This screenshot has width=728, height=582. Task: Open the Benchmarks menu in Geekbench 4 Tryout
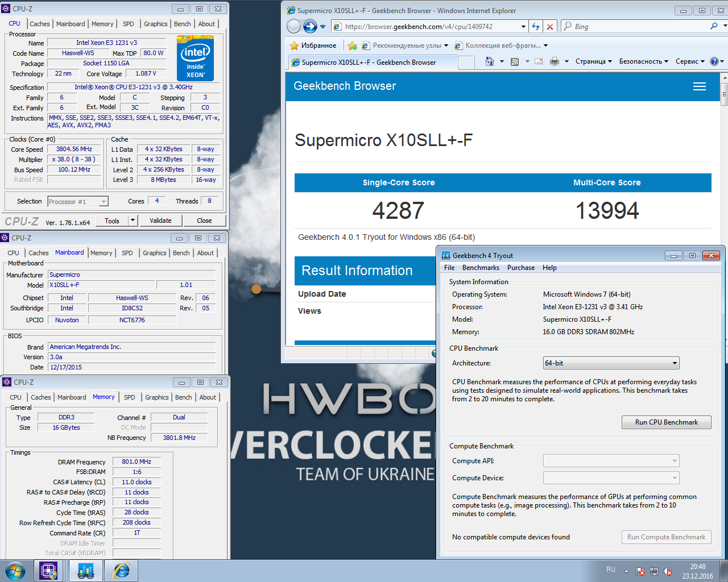coord(481,268)
